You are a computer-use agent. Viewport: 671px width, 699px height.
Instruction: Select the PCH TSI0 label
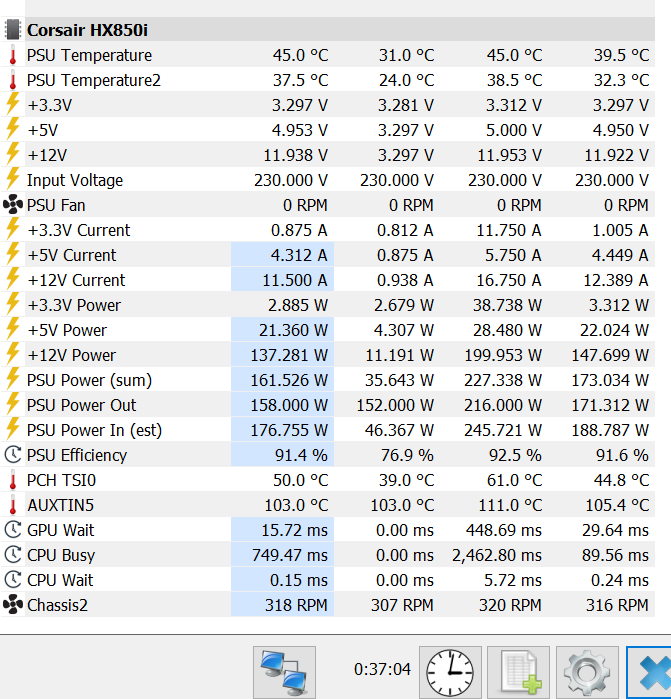[x=62, y=480]
